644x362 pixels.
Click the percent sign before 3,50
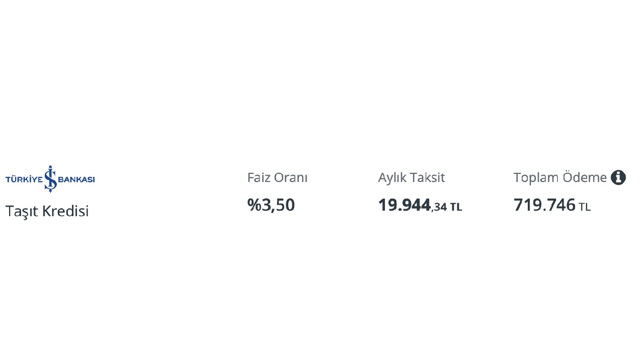pyautogui.click(x=254, y=205)
